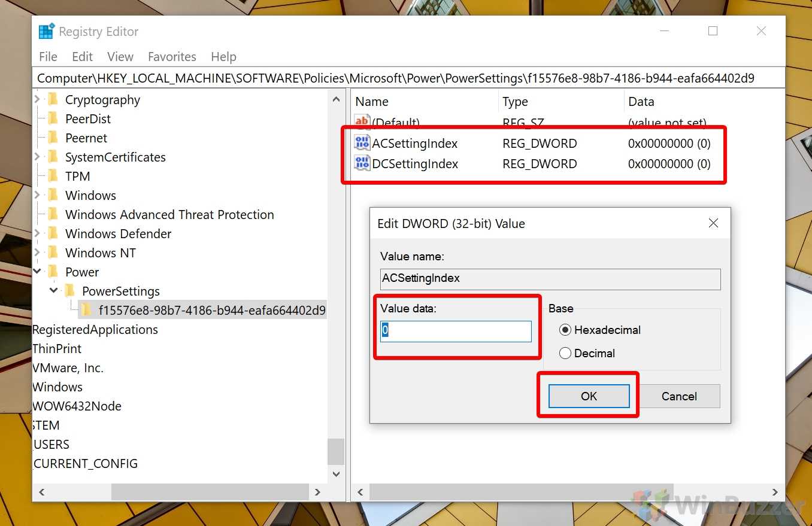
Task: Click the Peernet folder icon
Action: tap(53, 138)
